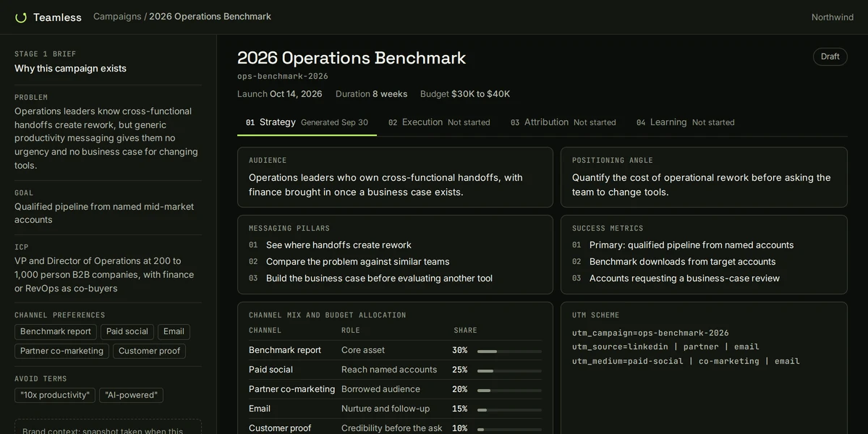Open the Strategy tab
868x434 pixels.
tap(307, 122)
